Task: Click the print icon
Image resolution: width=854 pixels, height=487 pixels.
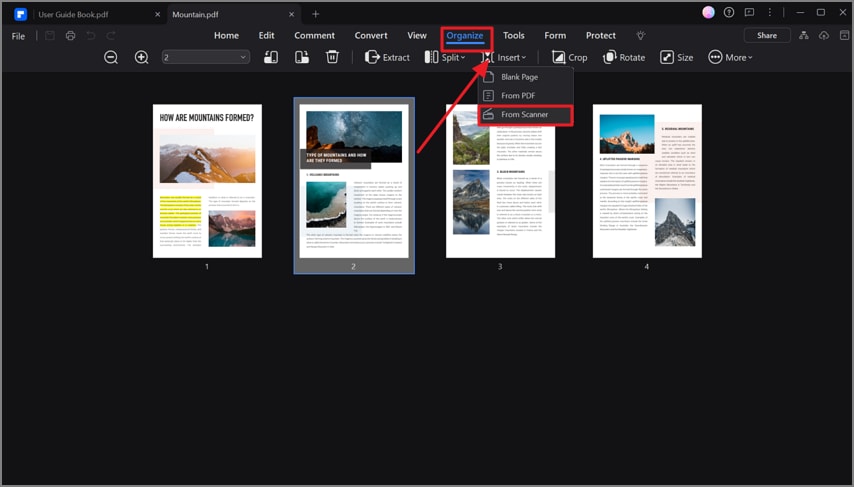Action: (x=70, y=36)
